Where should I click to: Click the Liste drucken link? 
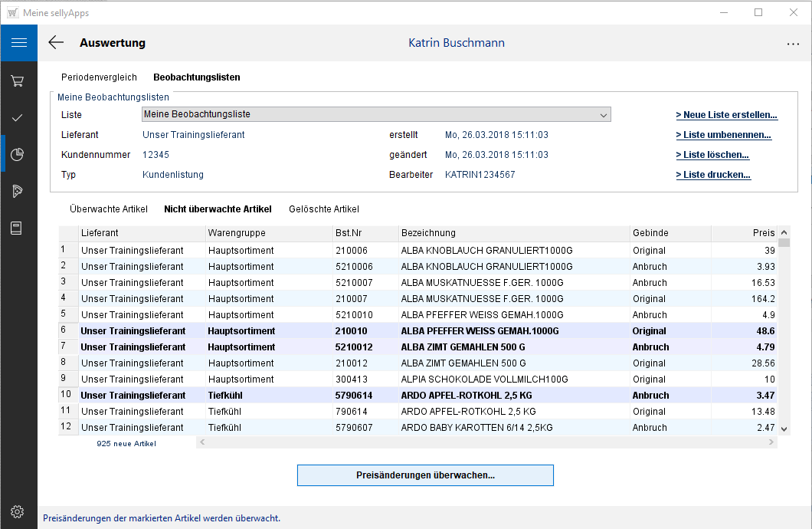712,175
